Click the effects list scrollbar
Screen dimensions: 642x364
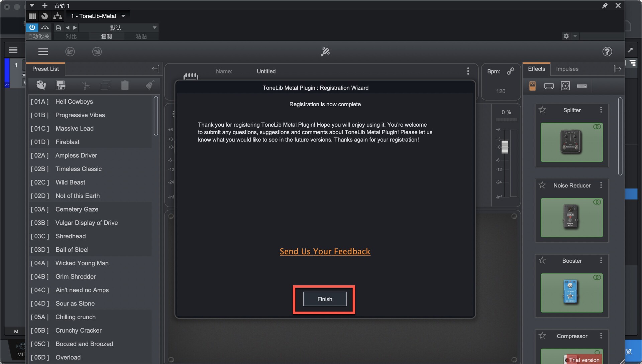(620, 136)
